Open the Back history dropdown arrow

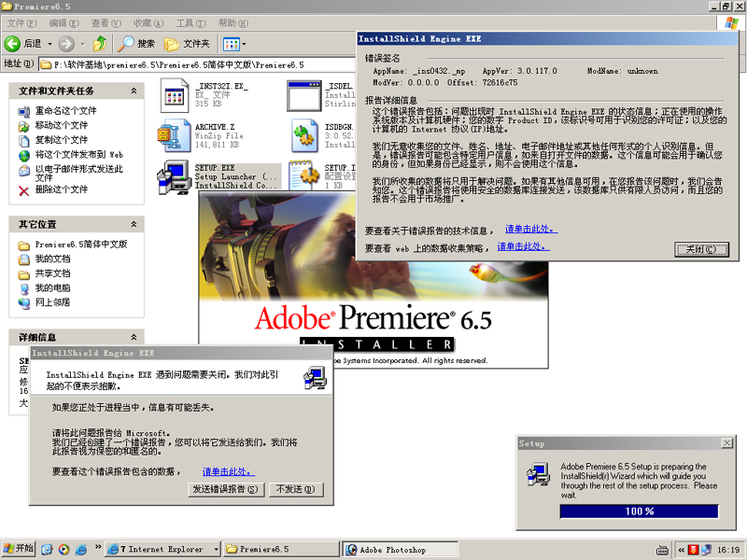(49, 44)
